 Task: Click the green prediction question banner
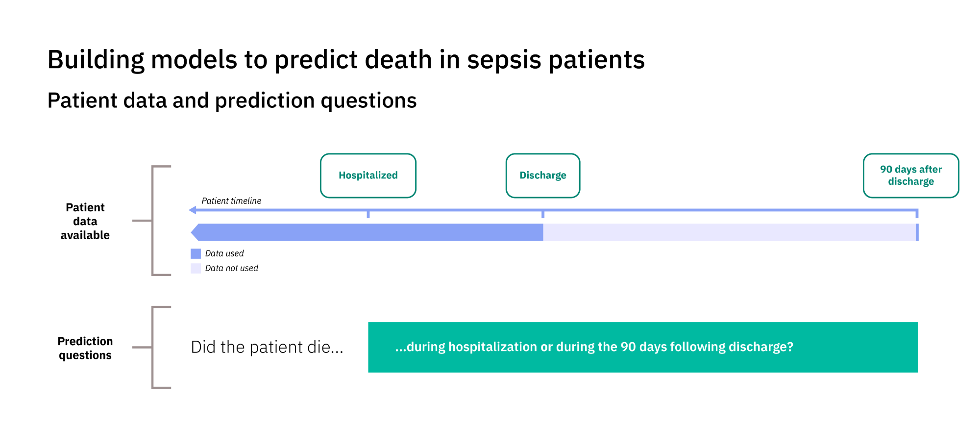coord(642,347)
